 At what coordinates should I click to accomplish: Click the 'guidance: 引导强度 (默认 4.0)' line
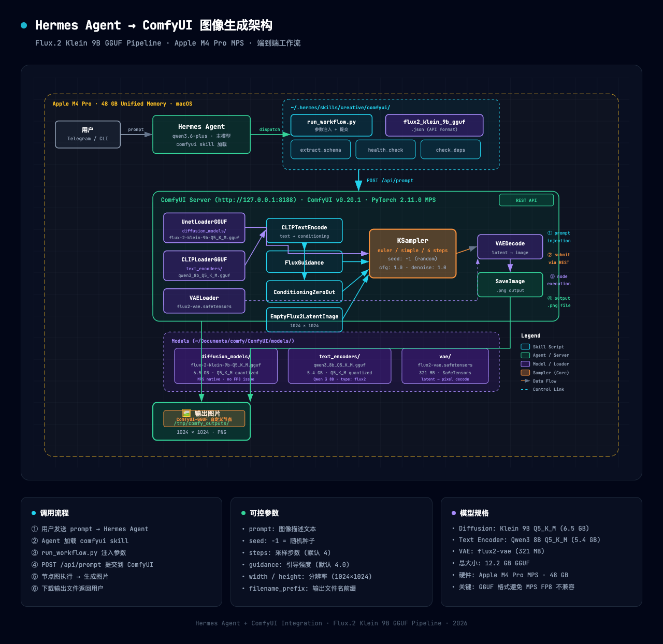pyautogui.click(x=299, y=564)
